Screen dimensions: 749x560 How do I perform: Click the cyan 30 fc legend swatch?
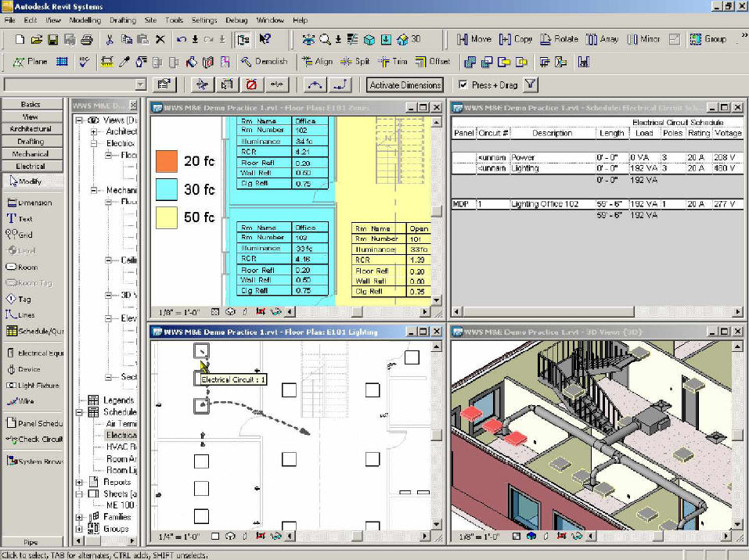(167, 189)
